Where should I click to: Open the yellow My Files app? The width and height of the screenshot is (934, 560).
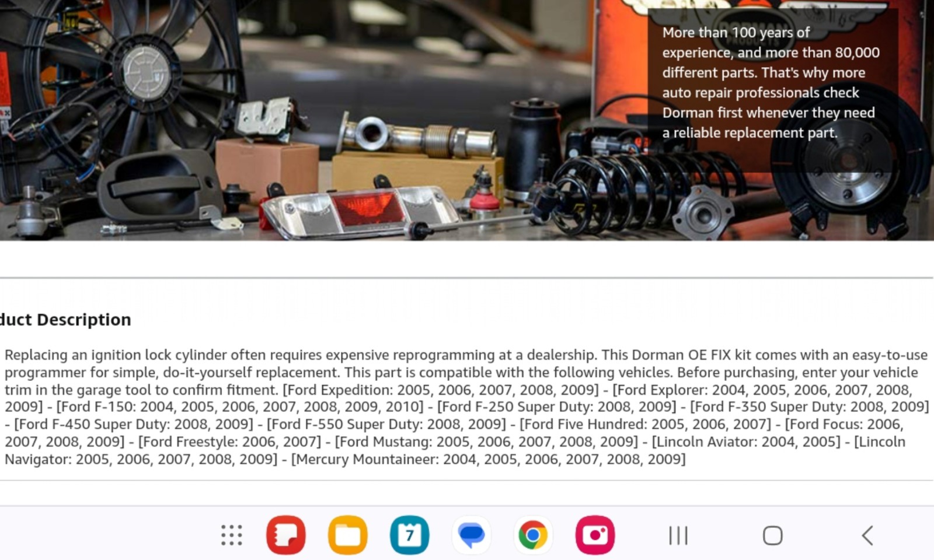pyautogui.click(x=348, y=535)
